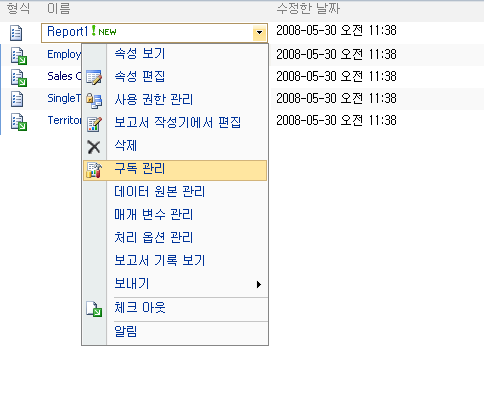The width and height of the screenshot is (484, 409).
Task: Click the green NEW badge beside Report1
Action: coord(104,31)
